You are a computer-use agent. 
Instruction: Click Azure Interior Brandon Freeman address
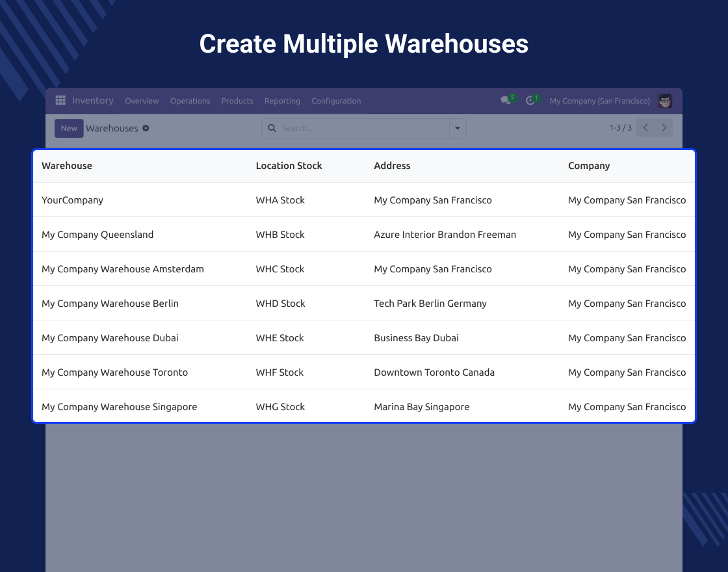tap(445, 235)
